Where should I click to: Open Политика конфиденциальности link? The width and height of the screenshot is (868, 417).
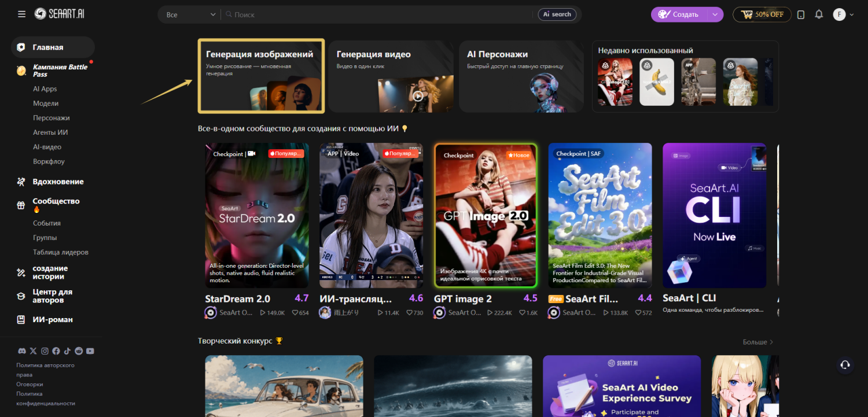[46, 398]
